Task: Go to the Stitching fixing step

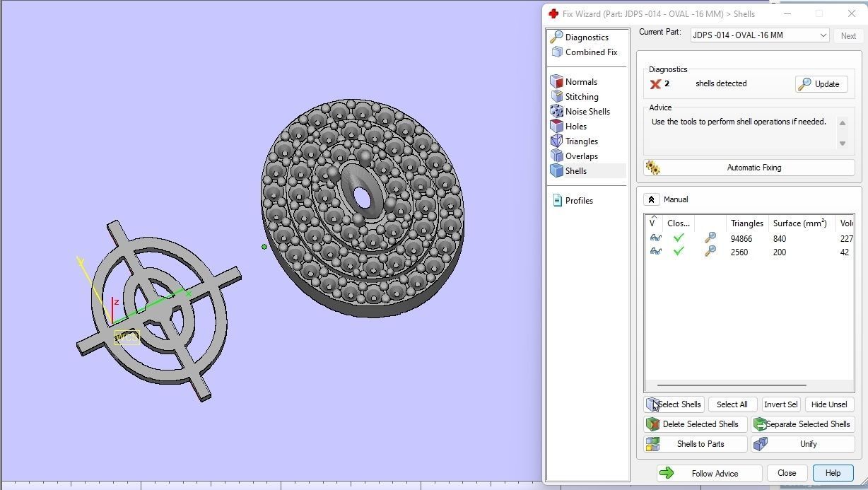Action: click(x=575, y=96)
